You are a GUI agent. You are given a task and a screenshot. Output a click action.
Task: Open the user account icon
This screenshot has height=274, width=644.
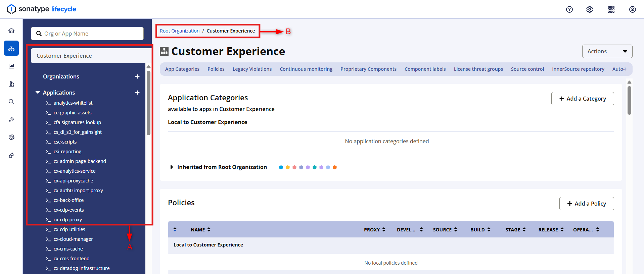tap(633, 9)
